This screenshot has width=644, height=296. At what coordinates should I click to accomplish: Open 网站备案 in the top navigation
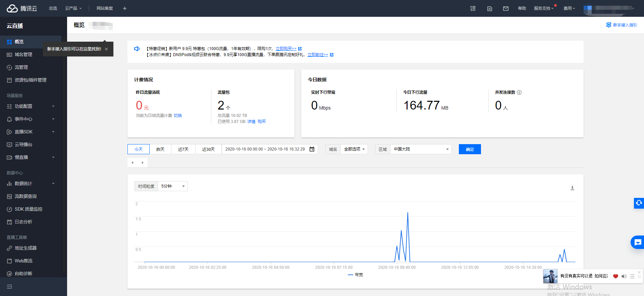tap(105, 8)
